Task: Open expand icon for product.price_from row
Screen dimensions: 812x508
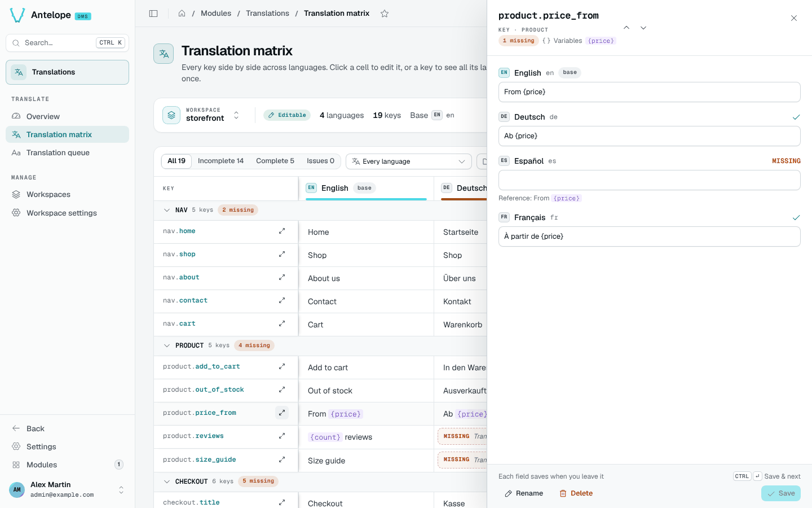Action: [282, 413]
